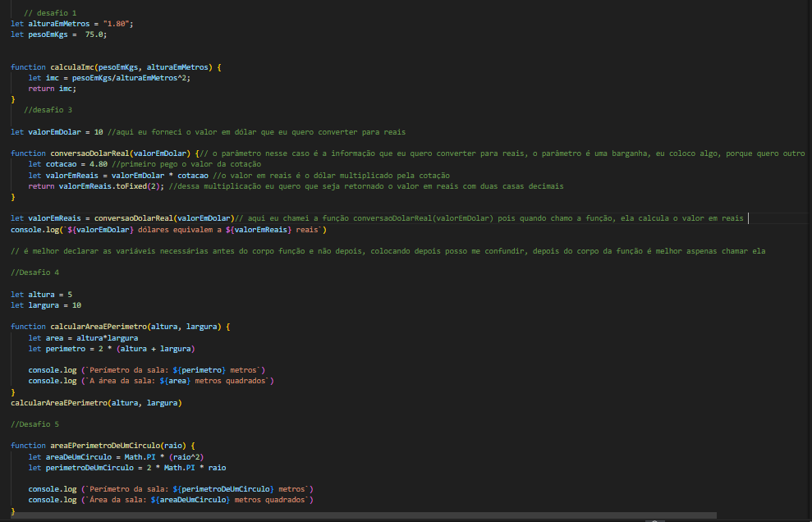
Task: Click the line 'let areaDeUmCirculo = Math.PI * (raio^2)'
Action: (x=116, y=457)
